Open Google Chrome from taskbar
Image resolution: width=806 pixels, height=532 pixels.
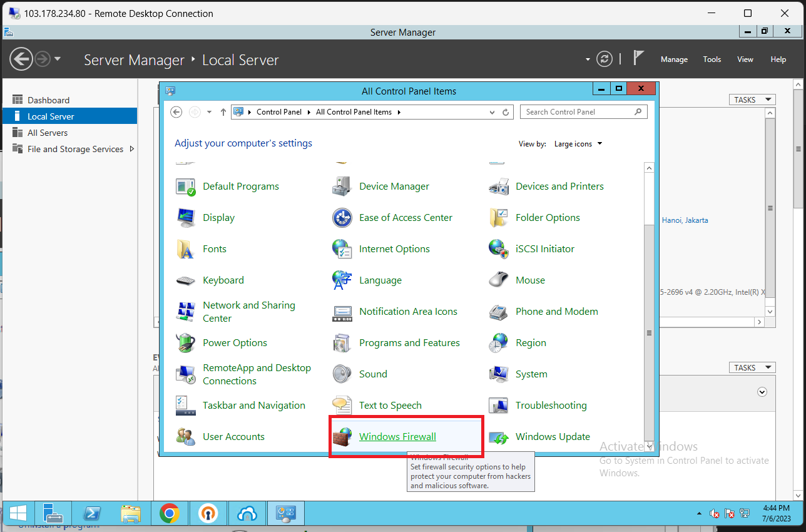click(169, 514)
